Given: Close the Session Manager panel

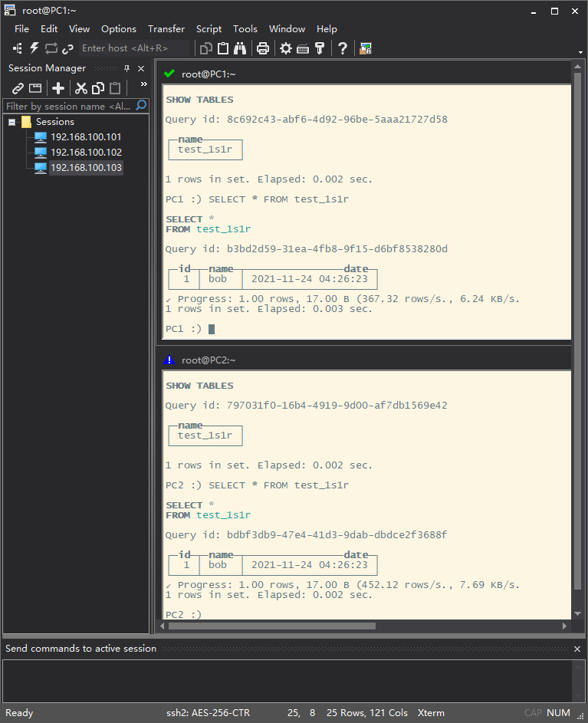Looking at the screenshot, I should (141, 68).
